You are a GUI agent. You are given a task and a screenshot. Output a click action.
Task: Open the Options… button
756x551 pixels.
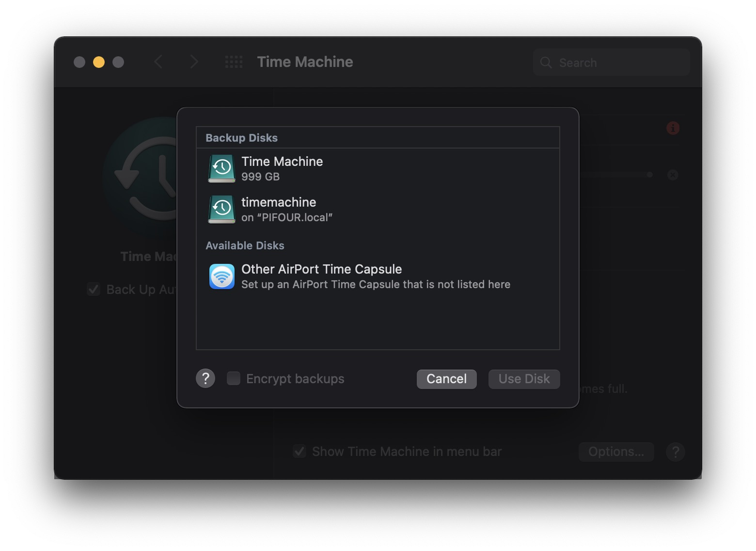click(616, 452)
